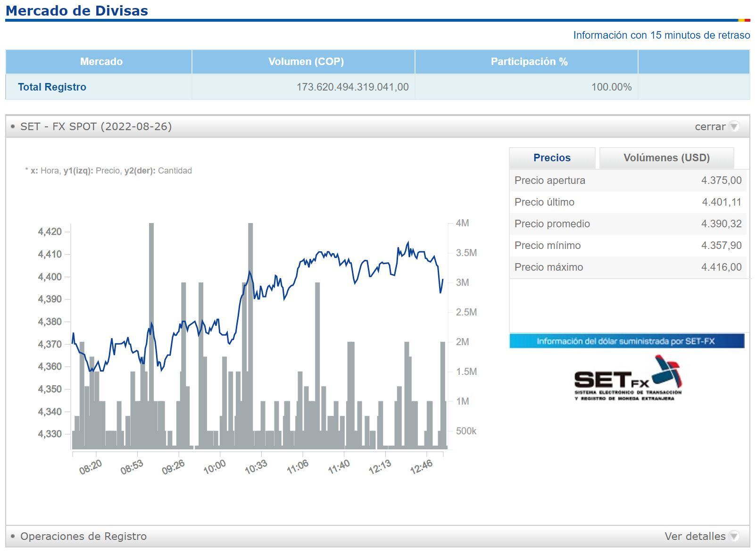Click the 10:00 label on the time axis
The height and width of the screenshot is (555, 756).
coord(215,467)
